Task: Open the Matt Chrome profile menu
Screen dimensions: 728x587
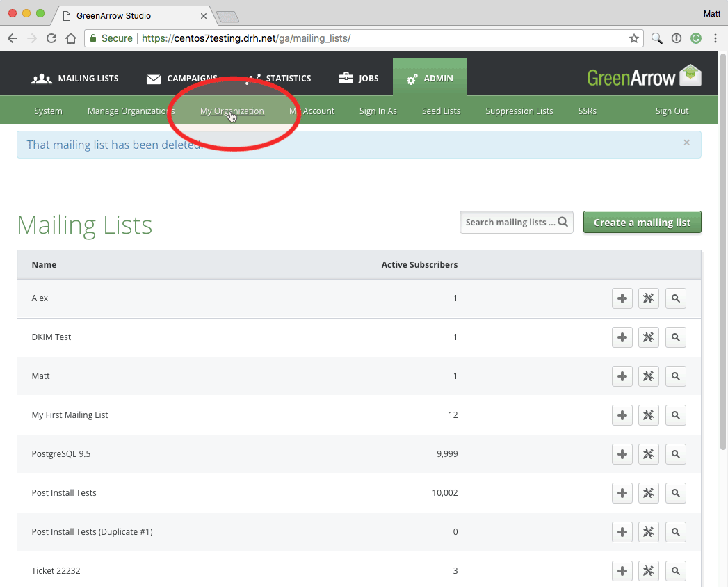Action: tap(712, 14)
